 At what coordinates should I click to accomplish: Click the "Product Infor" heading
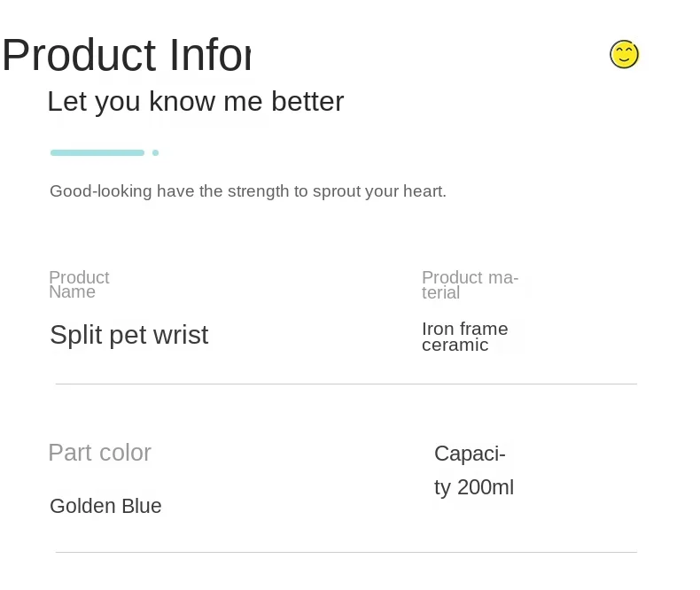tap(126, 55)
